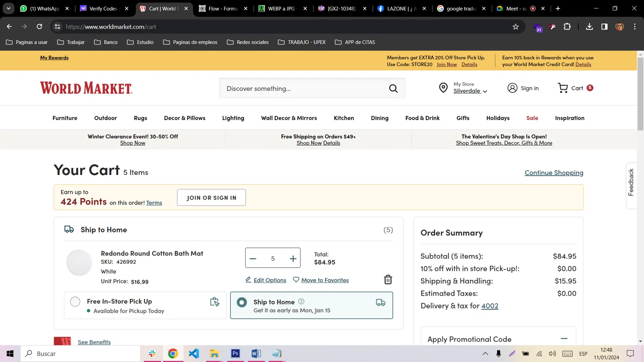Toggle Chrome side panel icon
The image size is (644, 362).
coord(605,27)
